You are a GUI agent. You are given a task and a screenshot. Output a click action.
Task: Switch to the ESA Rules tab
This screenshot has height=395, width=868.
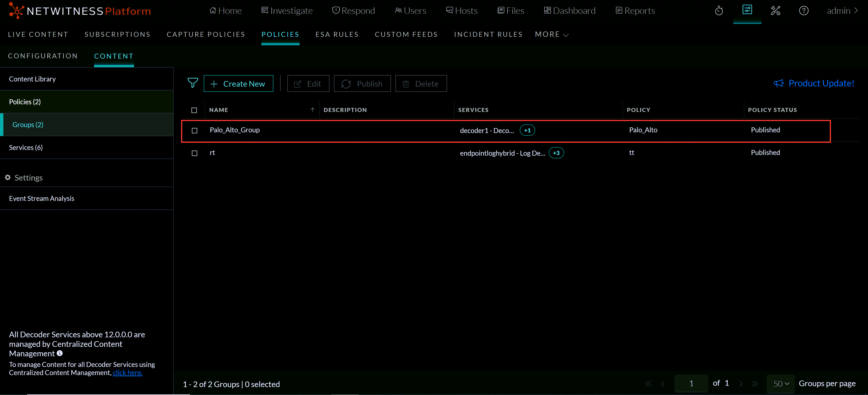pyautogui.click(x=337, y=34)
